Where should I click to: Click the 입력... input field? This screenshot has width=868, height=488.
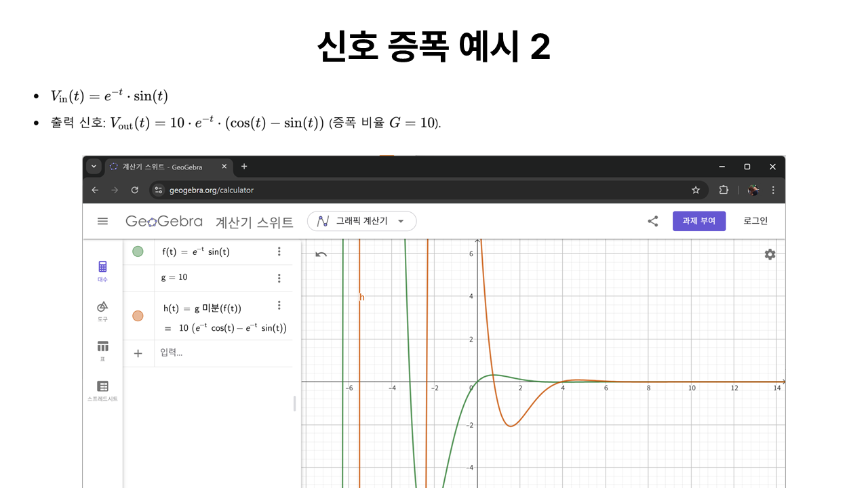click(x=224, y=353)
